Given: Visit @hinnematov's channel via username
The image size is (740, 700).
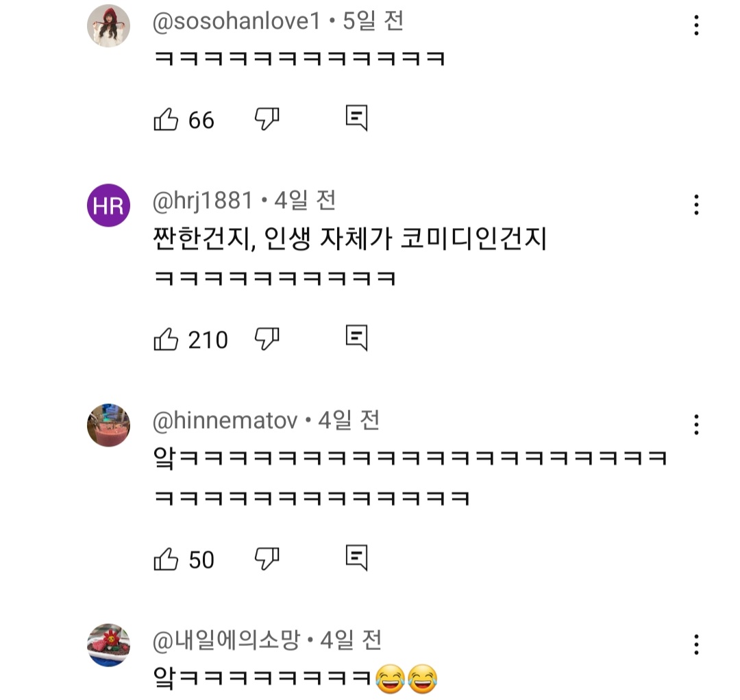Looking at the screenshot, I should pos(225,421).
